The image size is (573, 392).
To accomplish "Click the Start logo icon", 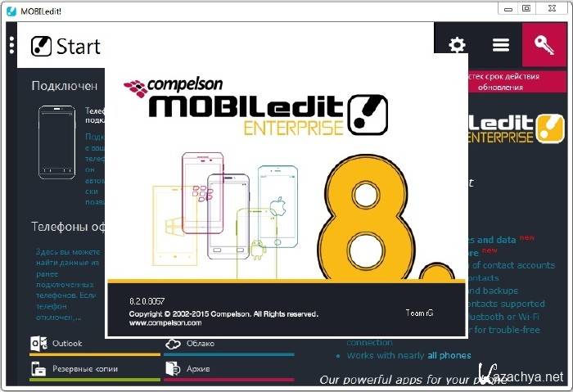I will coord(41,46).
